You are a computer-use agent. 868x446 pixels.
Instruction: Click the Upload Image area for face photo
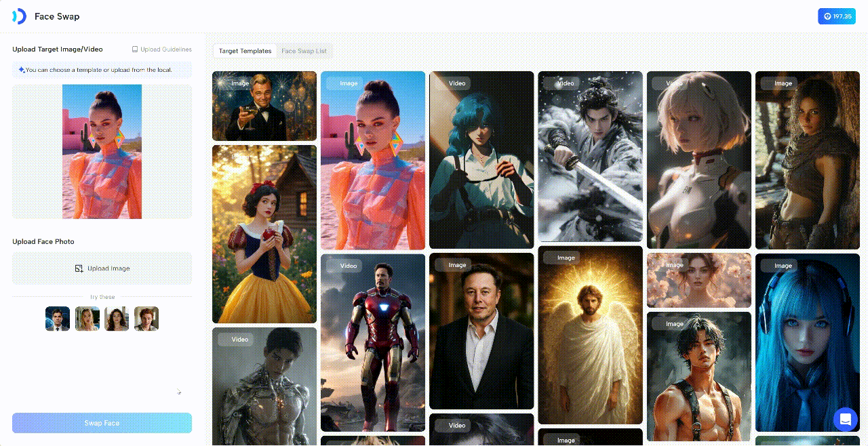[x=102, y=268]
